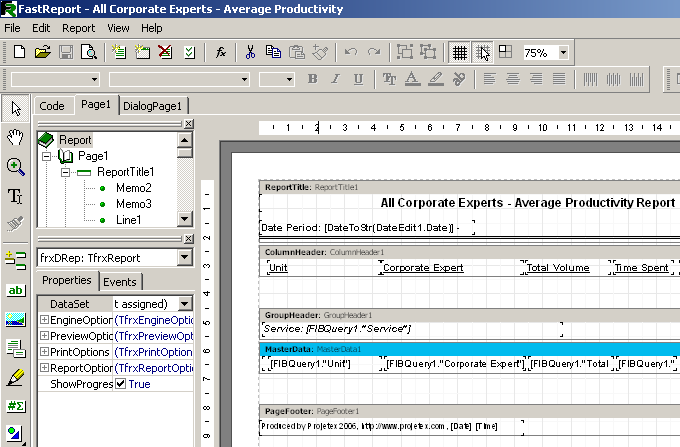Viewport: 680px width, 447px height.
Task: Open the 75% zoom dropdown
Action: pyautogui.click(x=564, y=52)
